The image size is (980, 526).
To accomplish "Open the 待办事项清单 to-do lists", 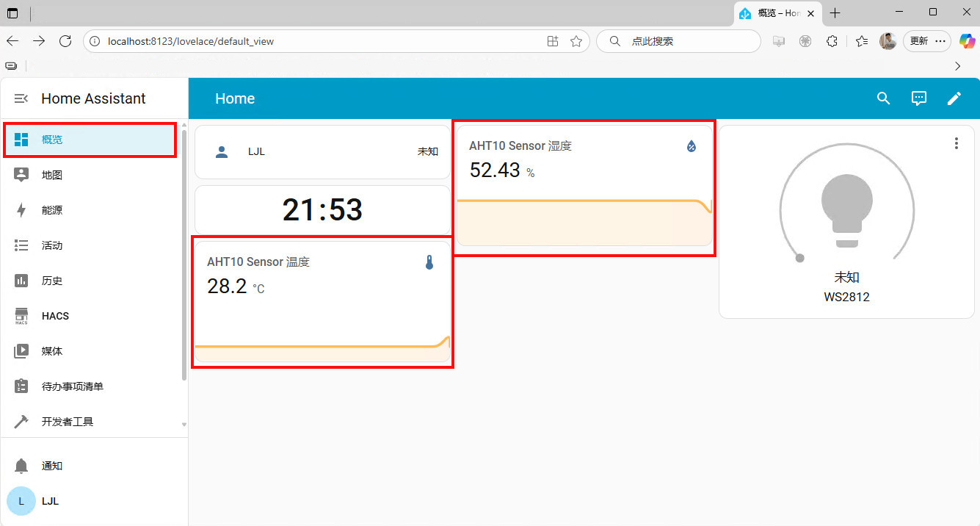I will 90,386.
